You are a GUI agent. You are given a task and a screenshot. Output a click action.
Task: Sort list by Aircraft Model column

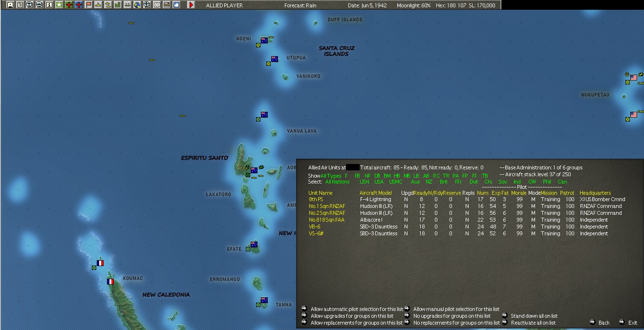376,193
